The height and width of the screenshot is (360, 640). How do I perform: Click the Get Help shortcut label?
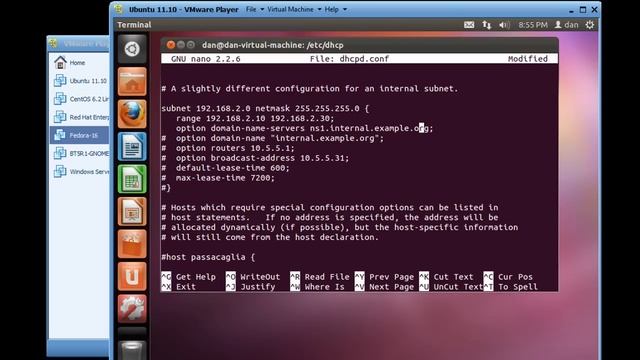click(x=196, y=277)
